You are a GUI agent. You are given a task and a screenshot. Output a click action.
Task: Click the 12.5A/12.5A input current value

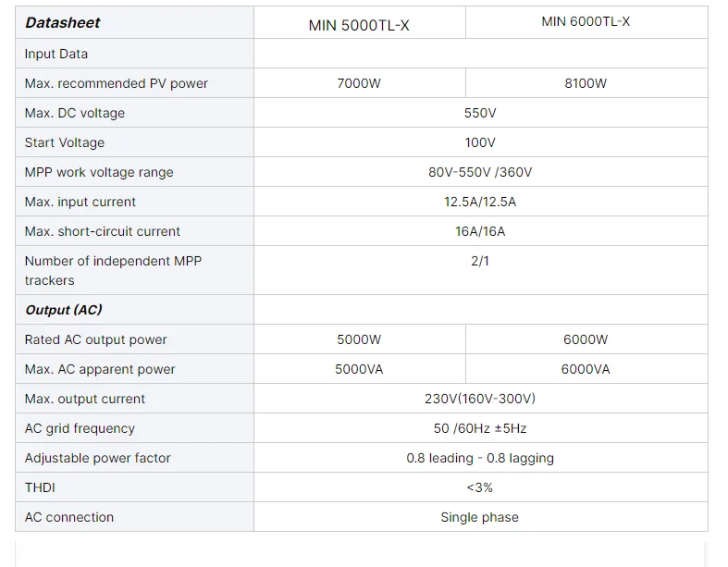tap(480, 202)
